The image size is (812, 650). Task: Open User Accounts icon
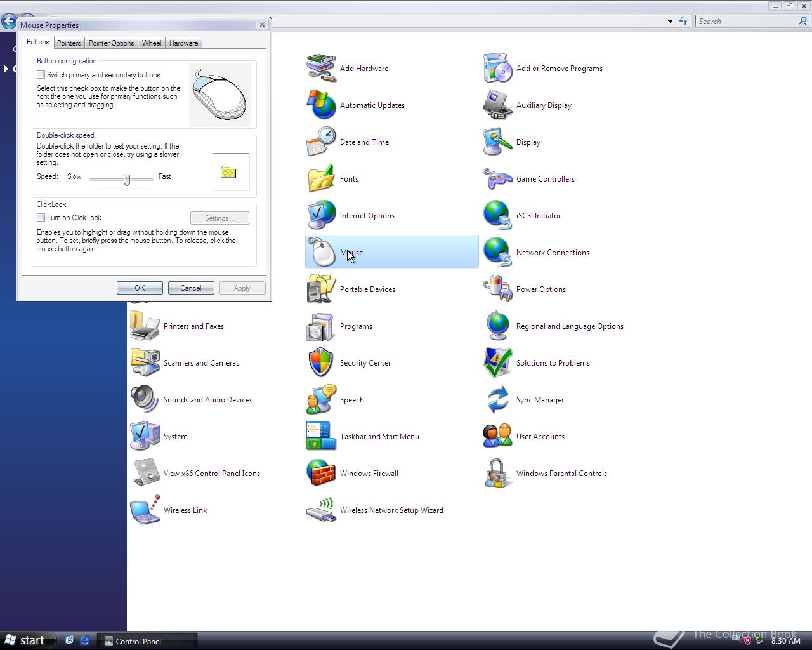pos(497,437)
